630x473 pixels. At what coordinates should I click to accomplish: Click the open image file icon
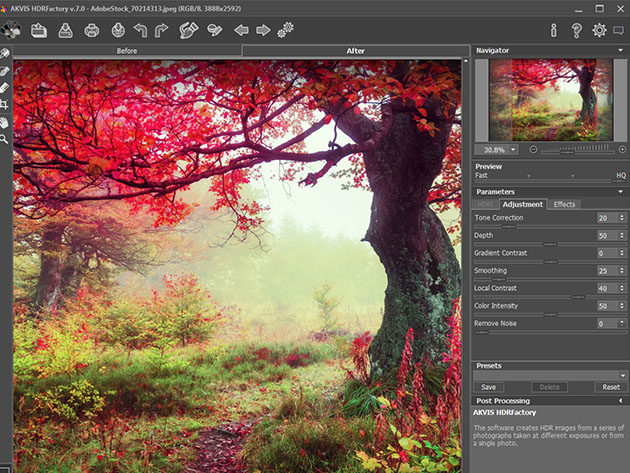tap(39, 30)
